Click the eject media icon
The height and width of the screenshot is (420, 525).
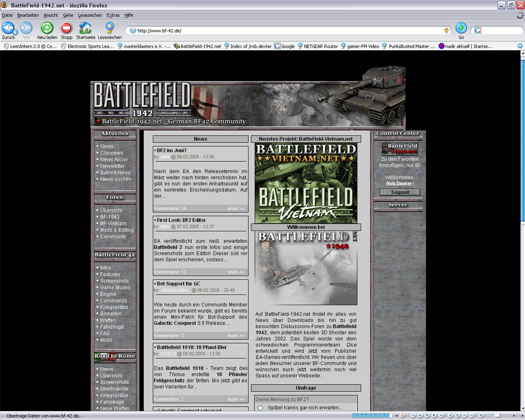457,415
